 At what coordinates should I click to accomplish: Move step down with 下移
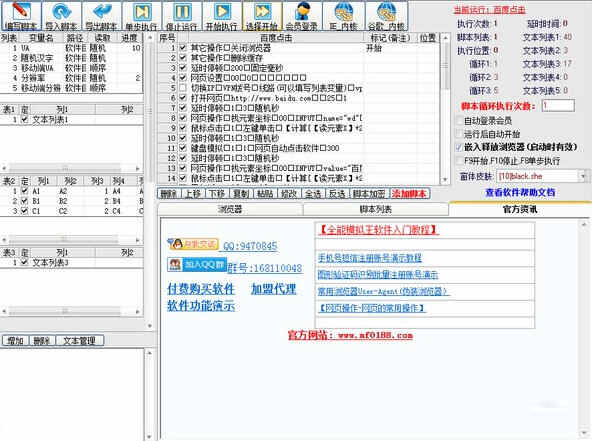click(x=217, y=194)
